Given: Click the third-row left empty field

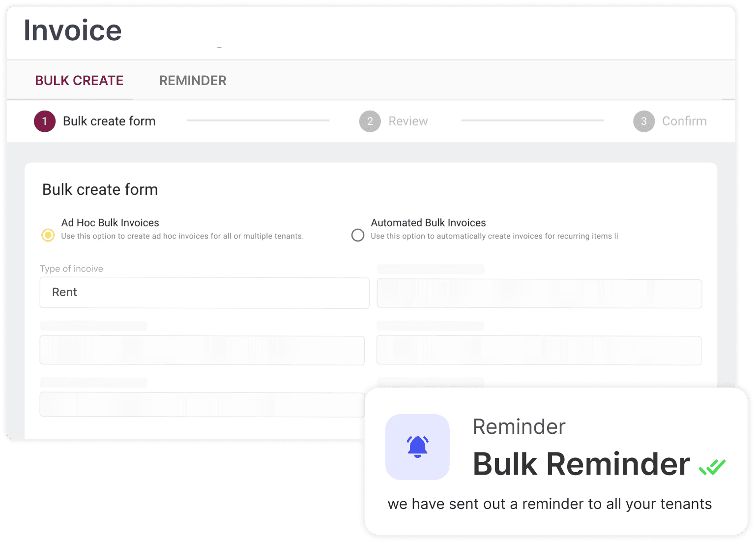Looking at the screenshot, I should point(202,404).
